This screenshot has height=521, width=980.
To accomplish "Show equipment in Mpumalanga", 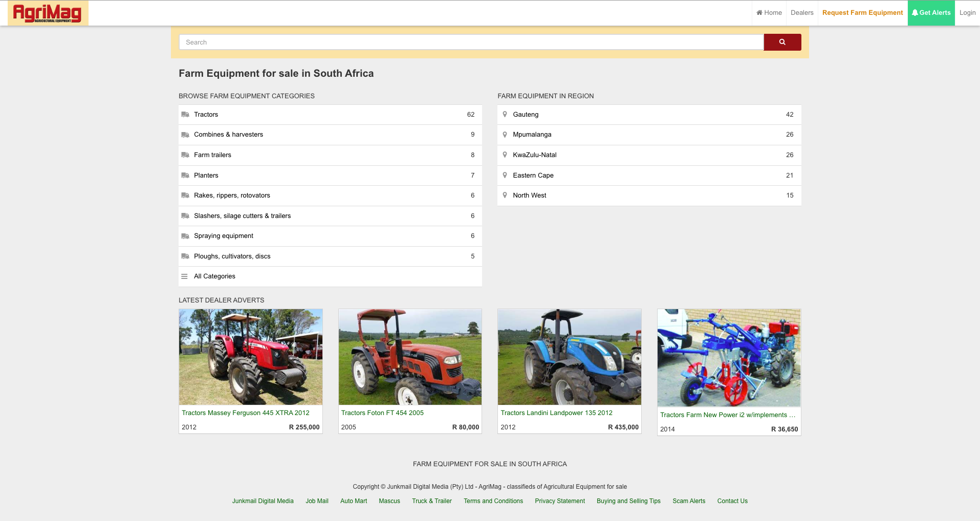I will point(649,135).
